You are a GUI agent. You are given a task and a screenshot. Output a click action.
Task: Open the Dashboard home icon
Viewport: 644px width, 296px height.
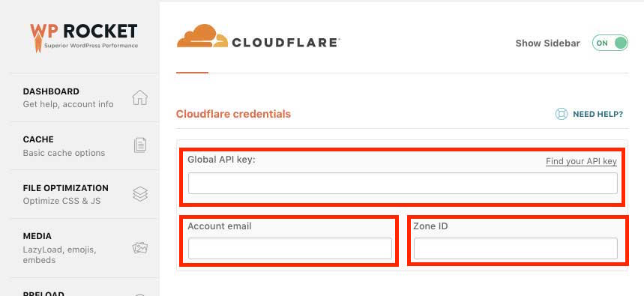point(139,97)
